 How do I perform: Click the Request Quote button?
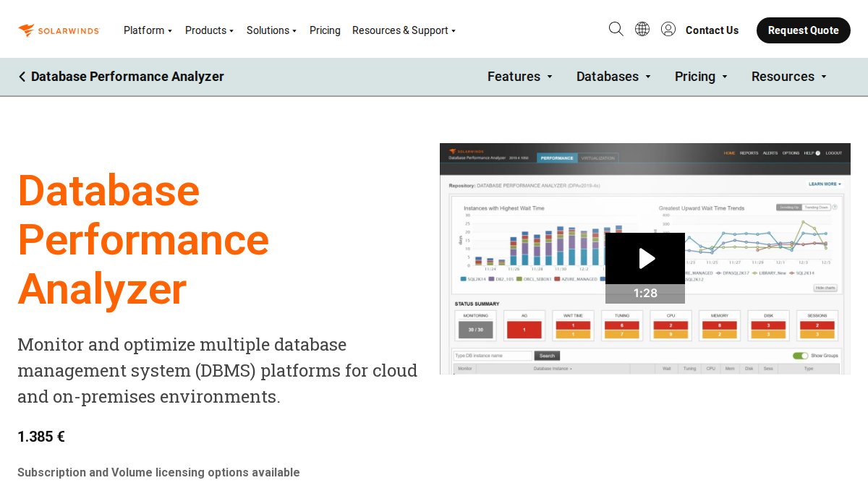coord(804,30)
